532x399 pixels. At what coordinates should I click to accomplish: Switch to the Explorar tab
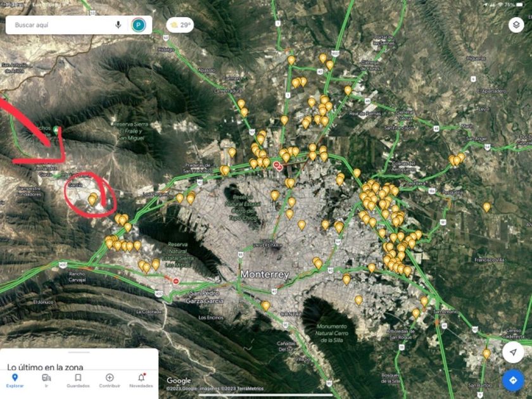click(x=15, y=381)
